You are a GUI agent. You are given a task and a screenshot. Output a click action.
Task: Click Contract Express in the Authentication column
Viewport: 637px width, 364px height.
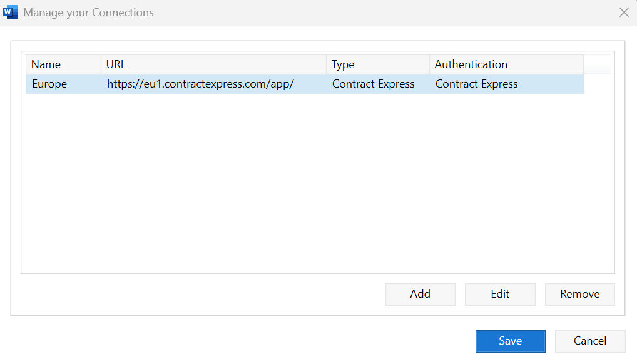pos(477,84)
